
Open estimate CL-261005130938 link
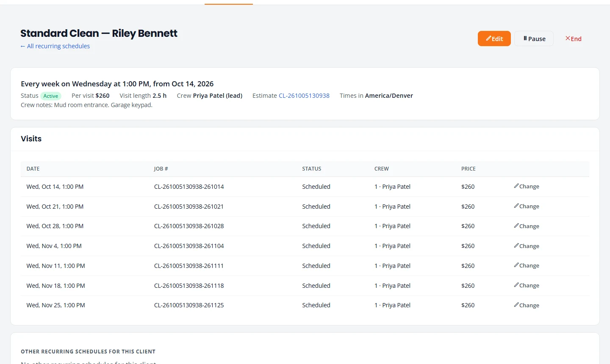click(304, 96)
